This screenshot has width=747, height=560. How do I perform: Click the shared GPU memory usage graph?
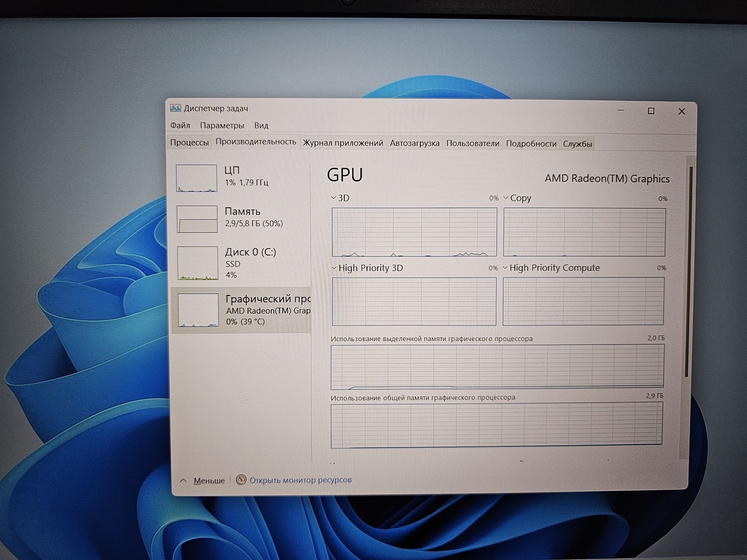[x=496, y=425]
